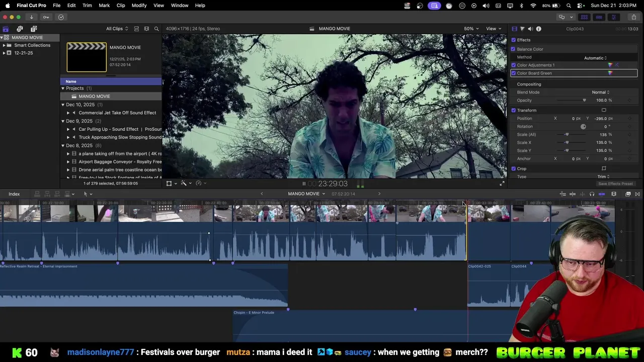Collapse the Dec 10, 2025 group

[x=63, y=105]
